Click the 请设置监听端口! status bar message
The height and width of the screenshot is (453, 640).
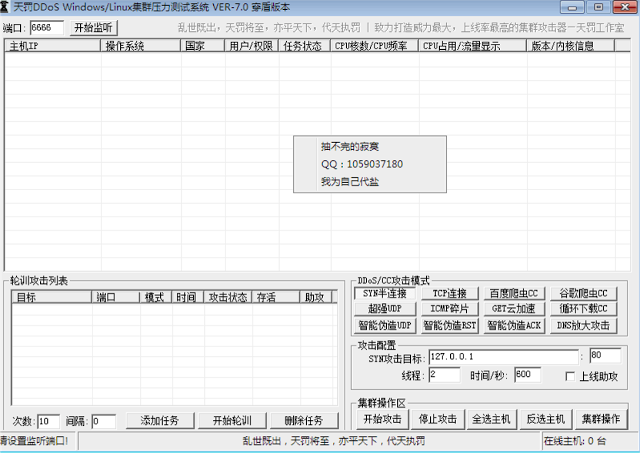coord(34,441)
